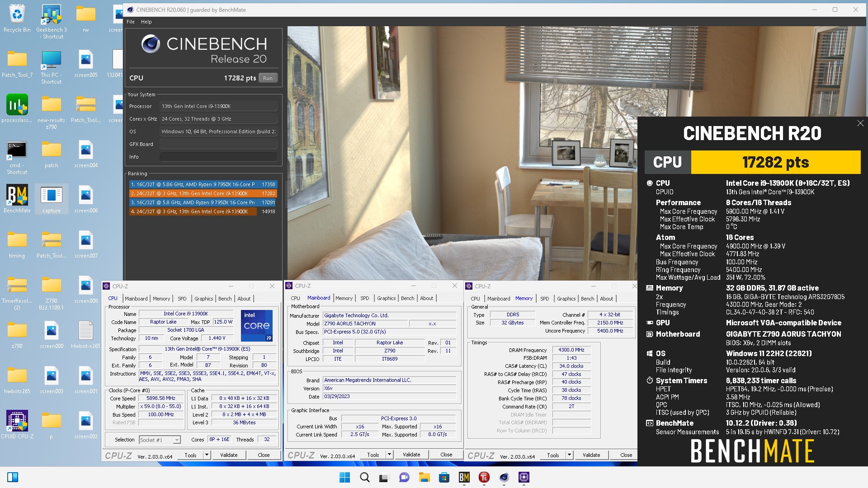The width and height of the screenshot is (868, 488).
Task: Open the BenchMate desktop icon
Action: pyautogui.click(x=17, y=199)
